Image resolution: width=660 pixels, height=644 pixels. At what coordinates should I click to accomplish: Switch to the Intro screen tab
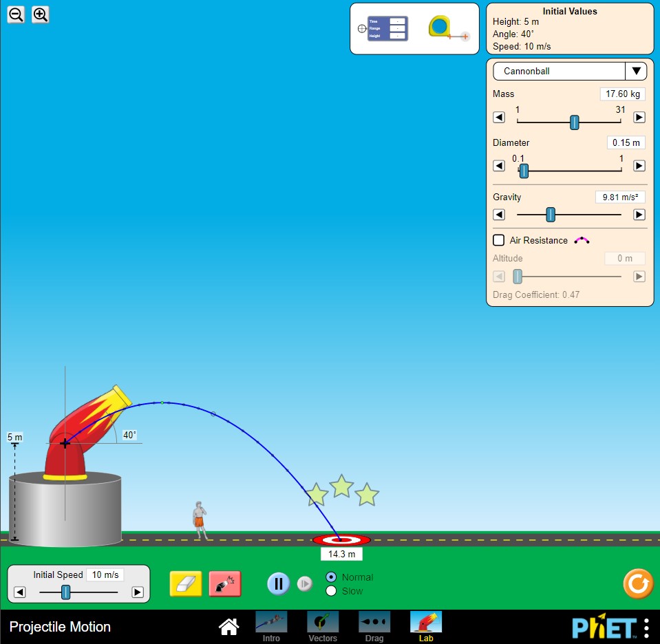271,625
